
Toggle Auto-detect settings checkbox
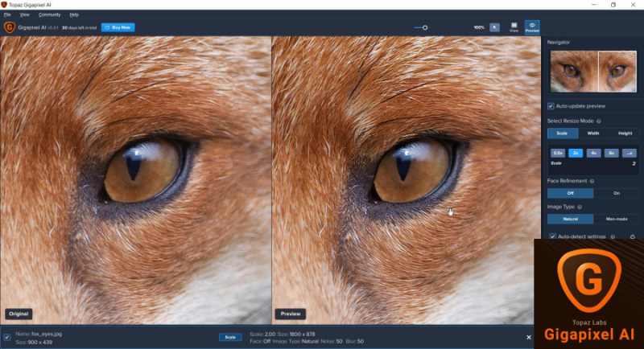552,236
